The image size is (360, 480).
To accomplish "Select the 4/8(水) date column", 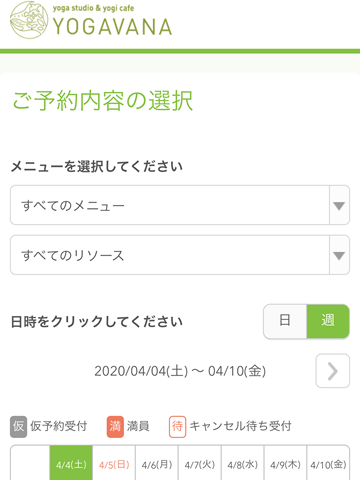I will point(242,463).
